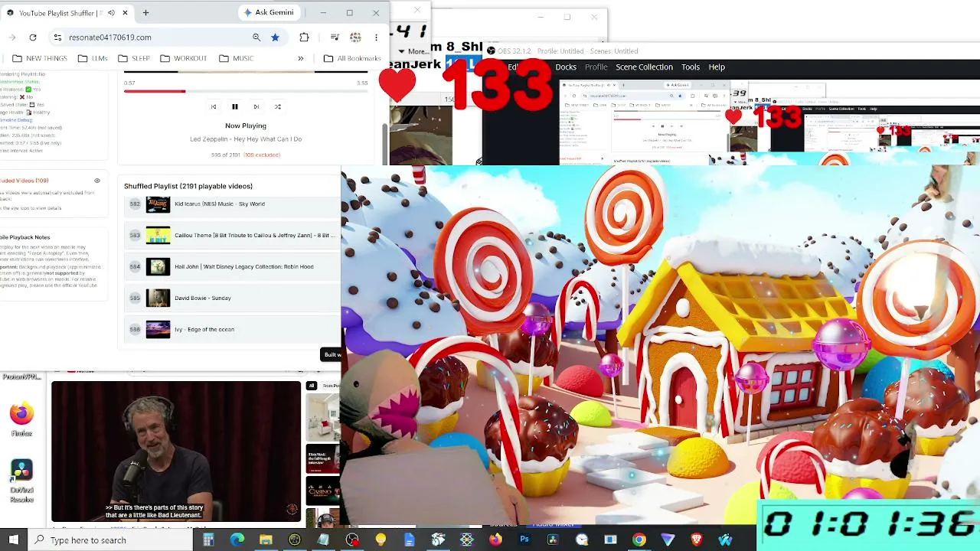
Task: Skip to the previous track
Action: [214, 106]
